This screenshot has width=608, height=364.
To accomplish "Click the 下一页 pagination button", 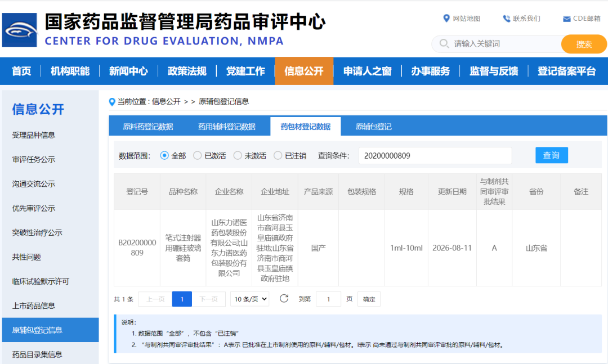I will [209, 299].
